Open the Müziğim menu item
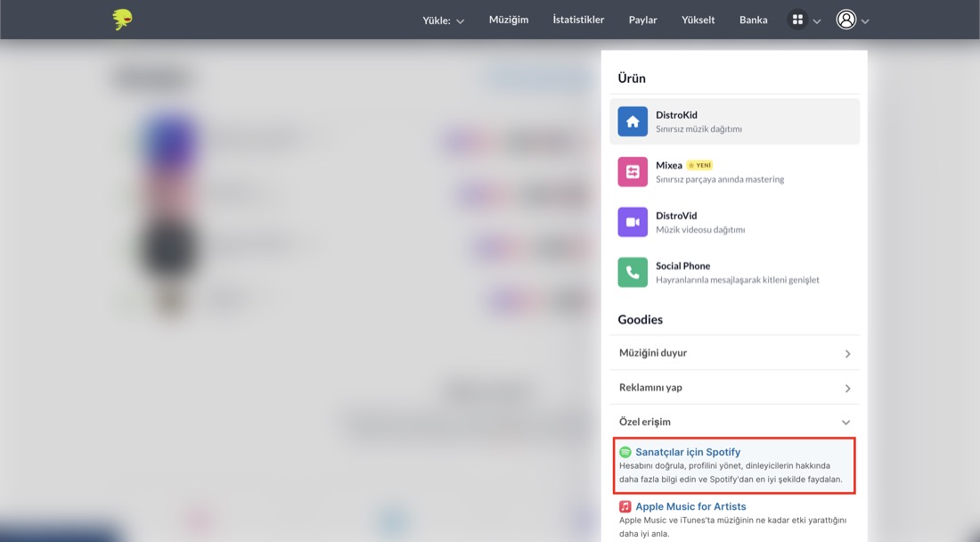Viewport: 980px width, 542px height. point(509,20)
